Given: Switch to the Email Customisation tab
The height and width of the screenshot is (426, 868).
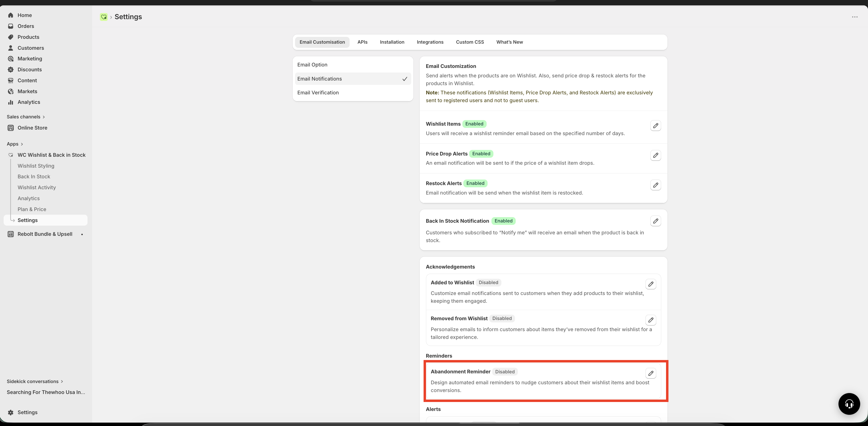Looking at the screenshot, I should pos(322,42).
